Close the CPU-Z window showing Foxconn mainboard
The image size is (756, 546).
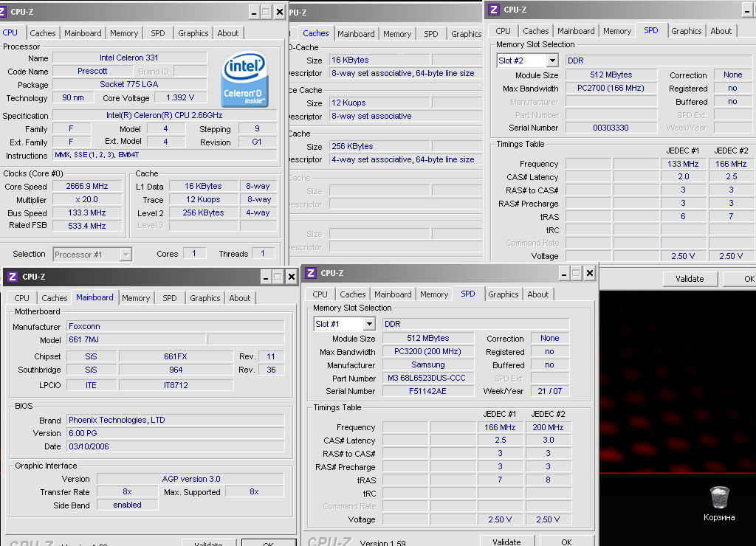click(291, 277)
